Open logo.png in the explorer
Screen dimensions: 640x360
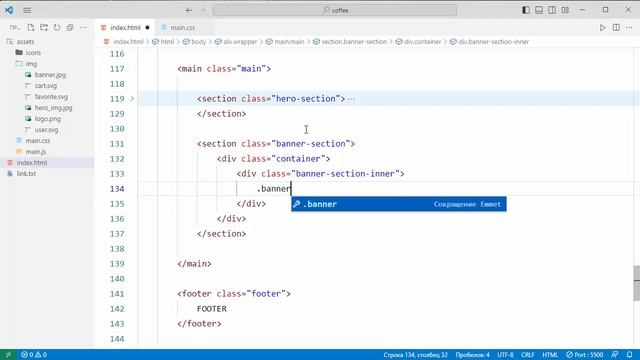pos(47,119)
